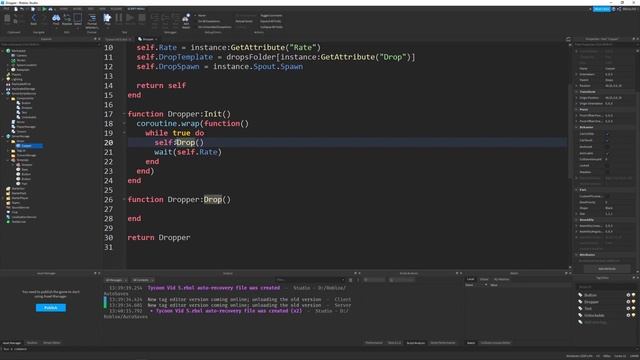640x360 pixels.
Task: Toggle visibility eye for Unlockable tag
Action: click(628, 315)
